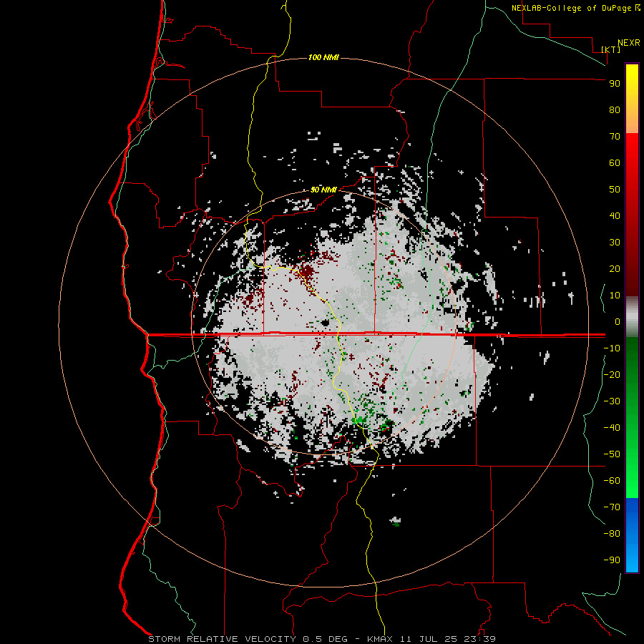644x644 pixels.
Task: Click the 80 value on the velocity scale
Action: point(615,109)
